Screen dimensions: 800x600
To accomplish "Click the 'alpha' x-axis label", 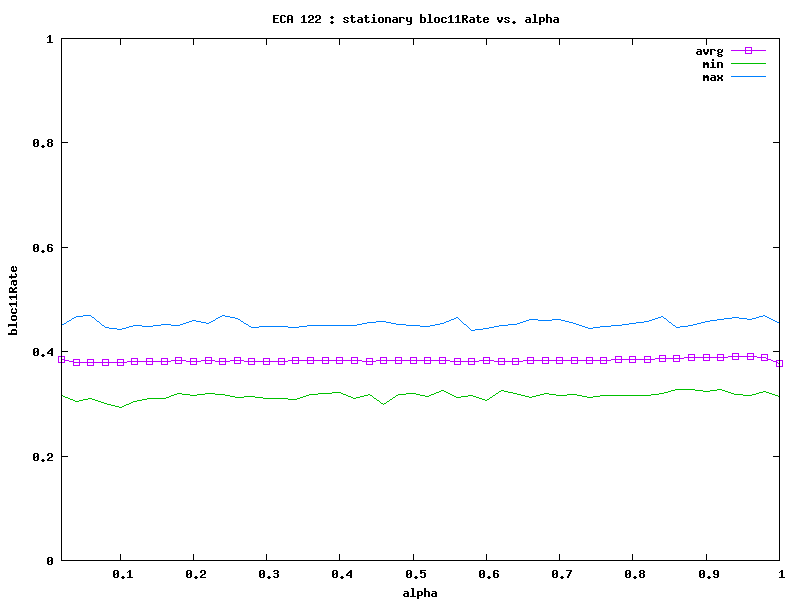I will point(421,592).
